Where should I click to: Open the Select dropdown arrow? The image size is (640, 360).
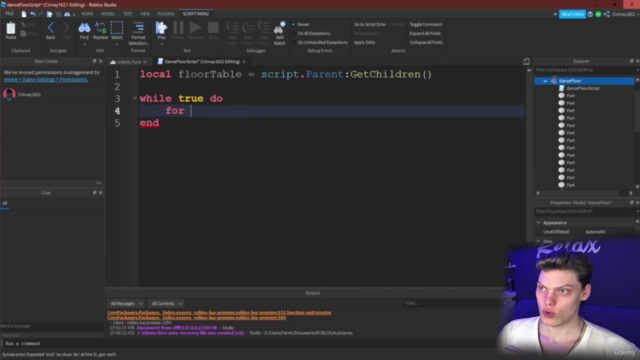pyautogui.click(x=117, y=44)
